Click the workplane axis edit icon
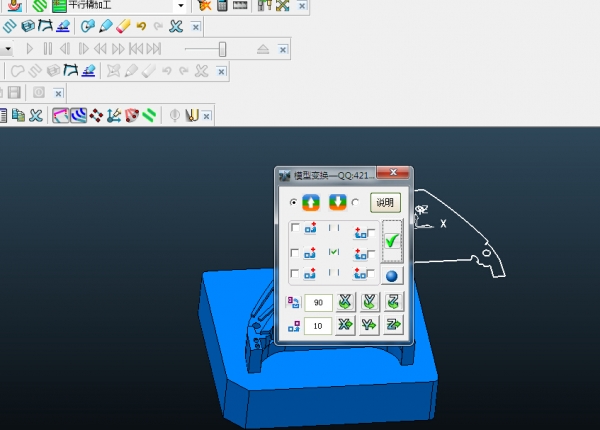The image size is (600, 430). click(114, 115)
